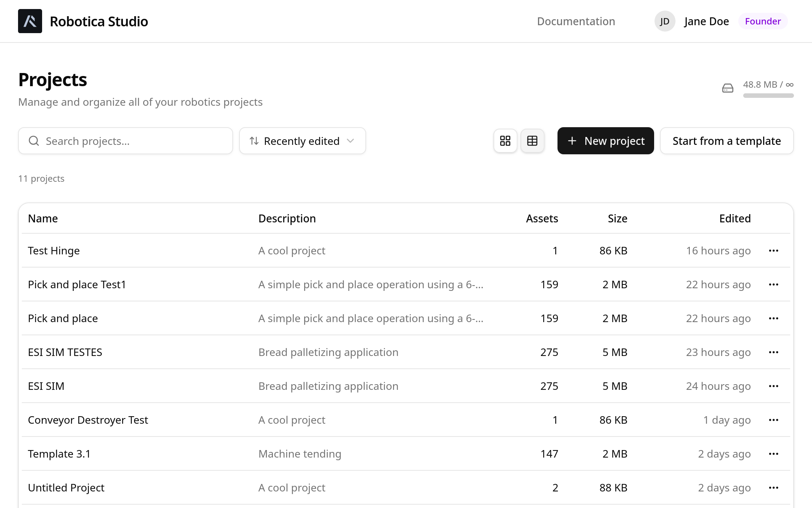Switch to grid view layout

point(505,141)
